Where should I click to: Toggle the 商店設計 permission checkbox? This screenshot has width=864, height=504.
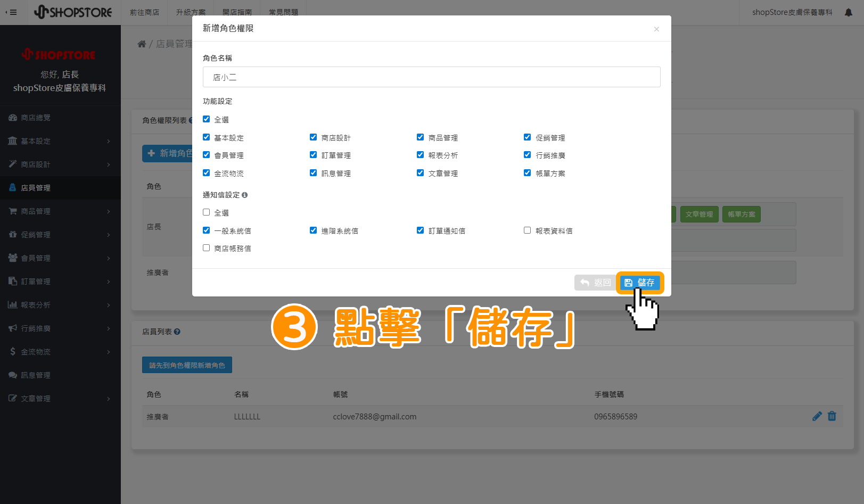tap(314, 137)
